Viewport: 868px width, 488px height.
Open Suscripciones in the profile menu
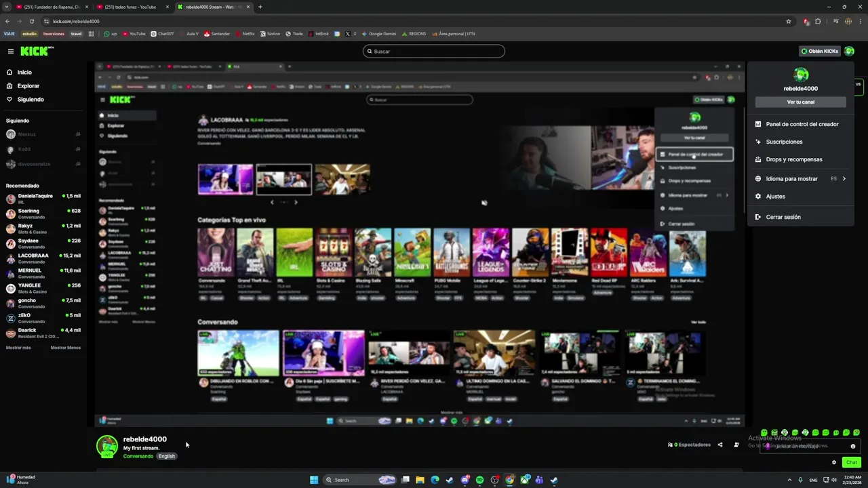pyautogui.click(x=801, y=142)
